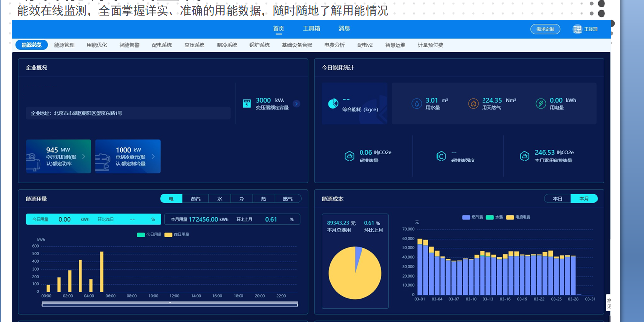
Task: Expand the 1000 kW electric cooling card
Action: tap(153, 157)
